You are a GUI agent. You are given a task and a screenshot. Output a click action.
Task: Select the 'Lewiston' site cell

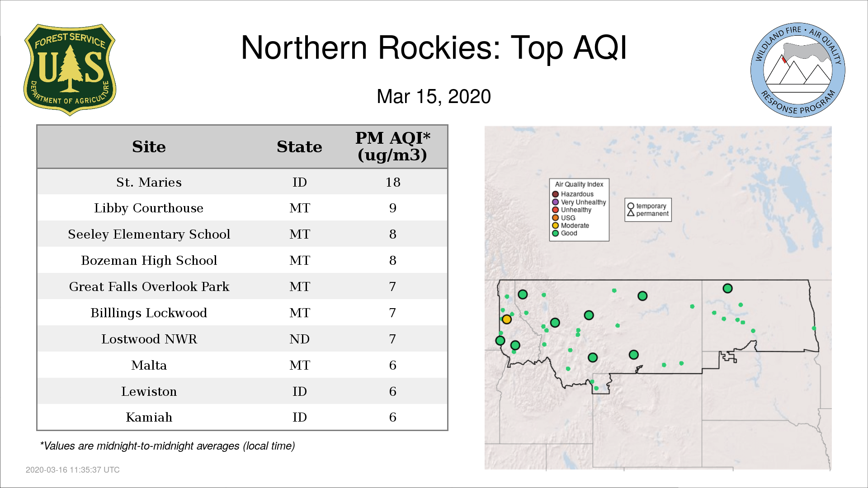pos(149,392)
